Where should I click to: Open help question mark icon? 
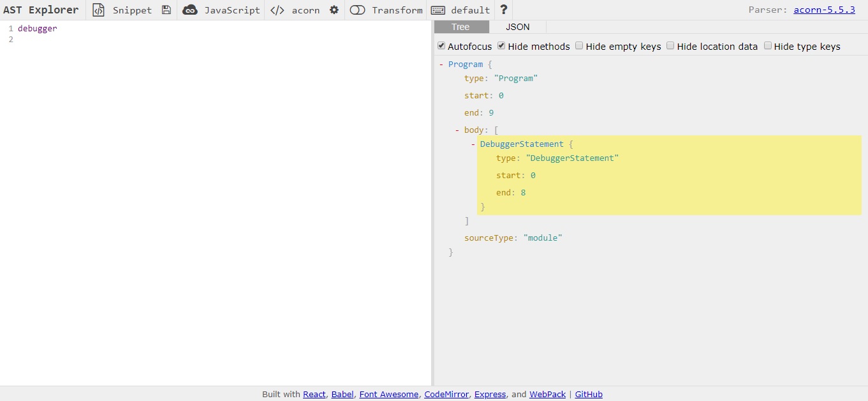click(504, 10)
